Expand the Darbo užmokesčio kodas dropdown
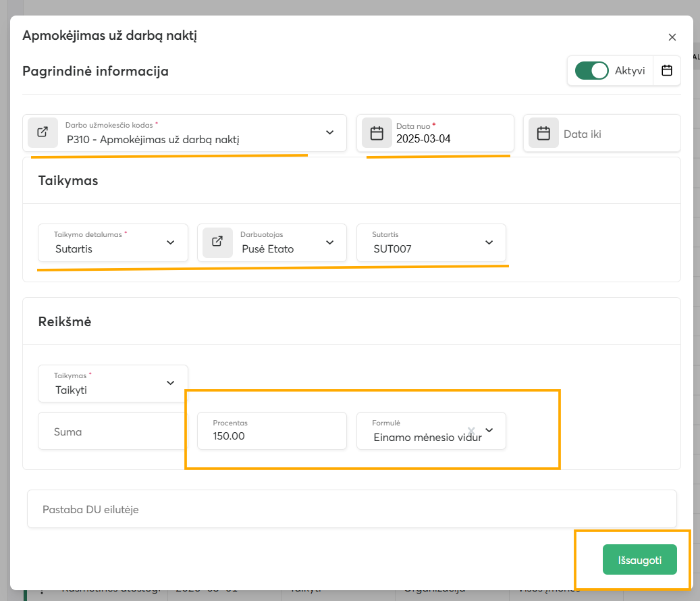The width and height of the screenshot is (700, 601). point(330,132)
